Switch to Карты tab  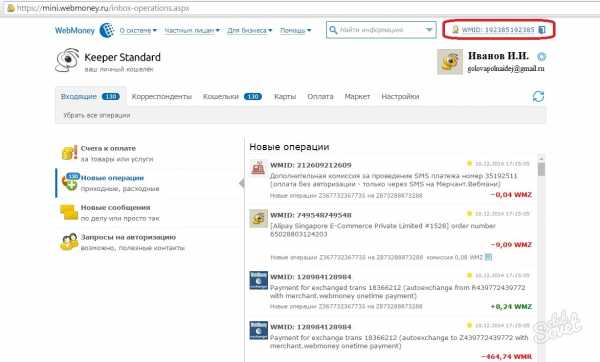click(285, 96)
